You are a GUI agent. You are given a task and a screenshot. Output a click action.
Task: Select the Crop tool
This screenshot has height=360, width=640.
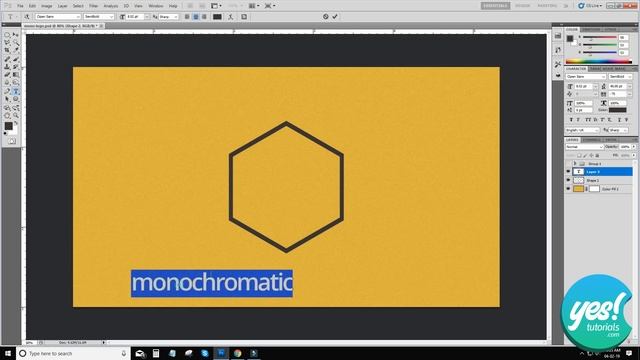[x=7, y=51]
